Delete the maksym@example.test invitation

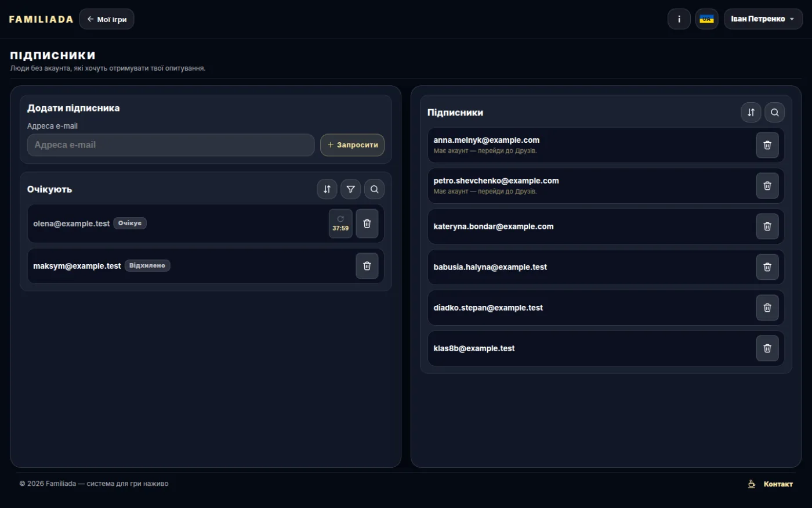[x=367, y=266]
